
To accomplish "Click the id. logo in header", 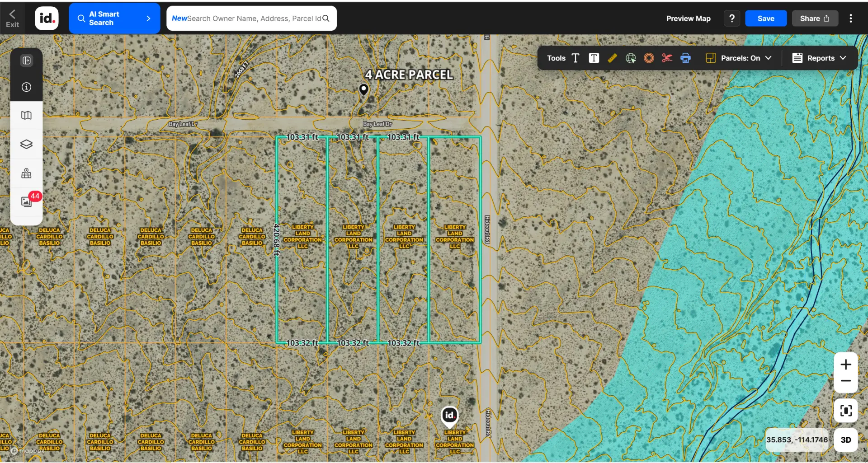I will click(47, 19).
